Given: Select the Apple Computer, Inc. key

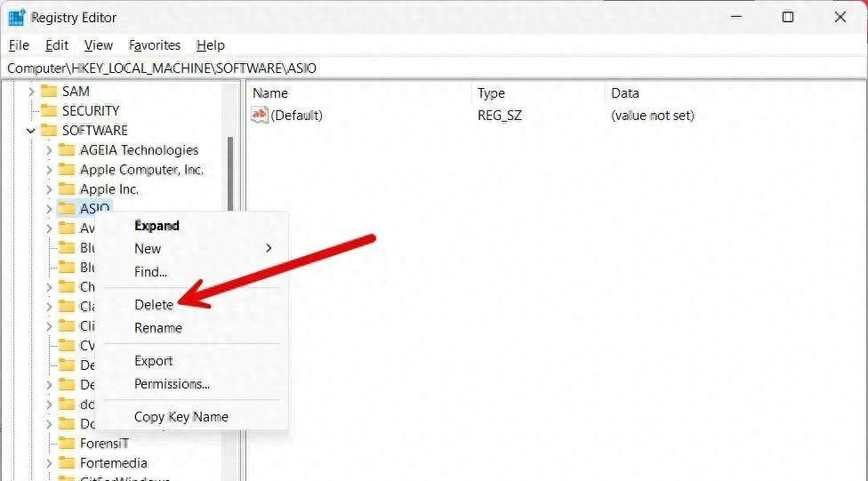Looking at the screenshot, I should coord(141,170).
